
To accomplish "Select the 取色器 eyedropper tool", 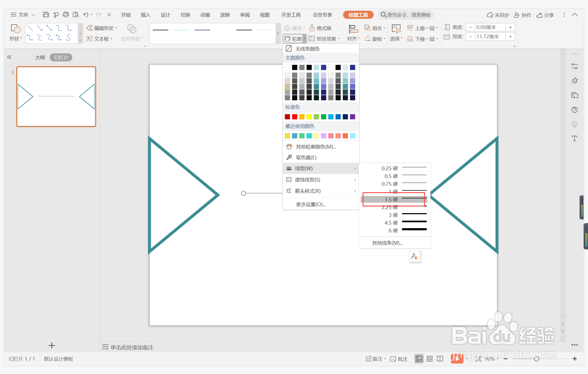I will (306, 157).
